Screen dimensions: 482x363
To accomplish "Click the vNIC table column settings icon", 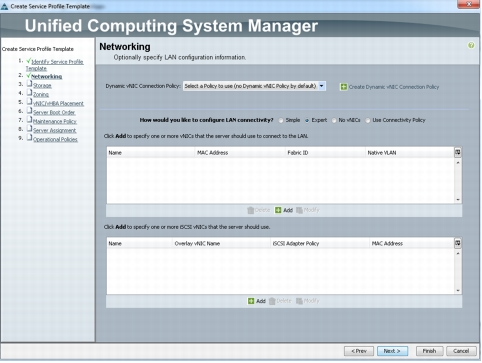I will (x=458, y=152).
